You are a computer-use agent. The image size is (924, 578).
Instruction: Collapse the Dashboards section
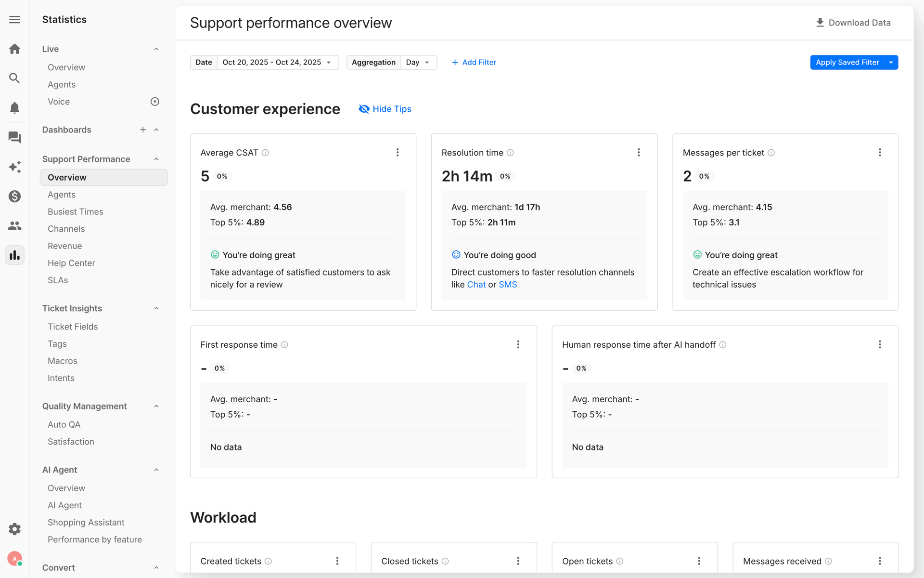tap(156, 130)
